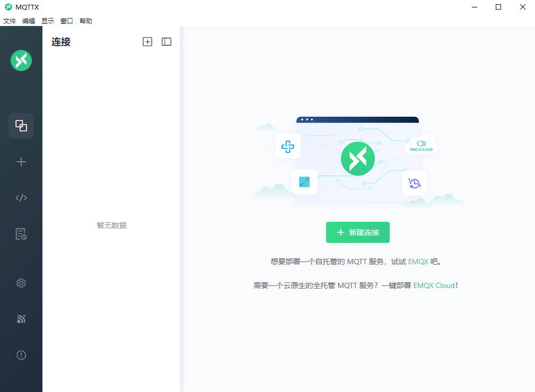Click the RSS feed icon in sidebar
The height and width of the screenshot is (392, 535).
point(21,319)
